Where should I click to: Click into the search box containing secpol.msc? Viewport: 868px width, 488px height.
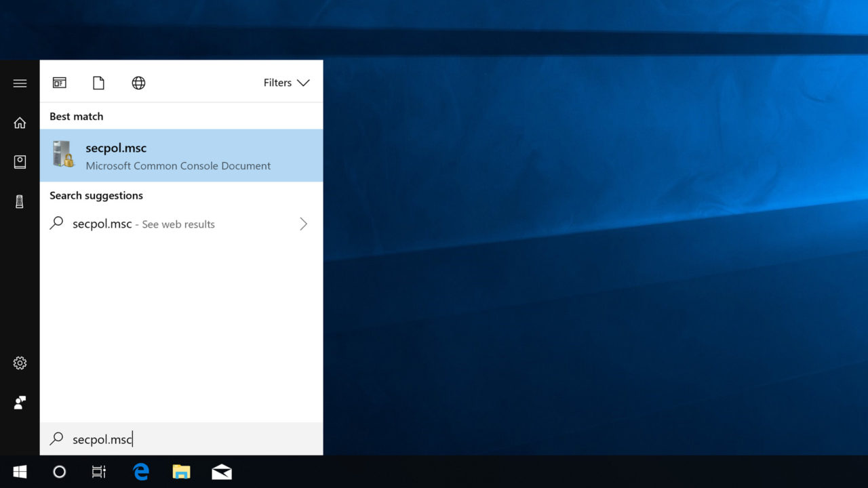point(181,439)
